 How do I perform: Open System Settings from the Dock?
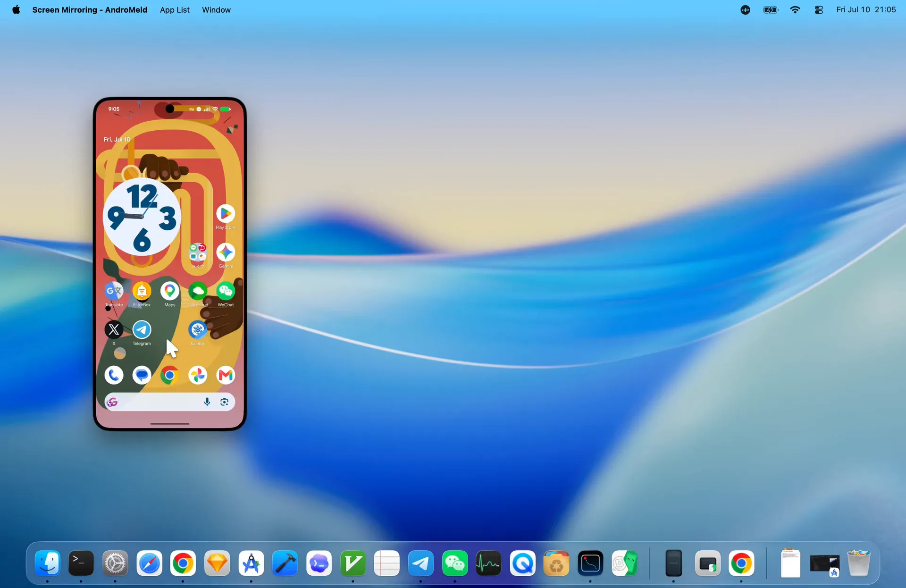[x=115, y=563]
